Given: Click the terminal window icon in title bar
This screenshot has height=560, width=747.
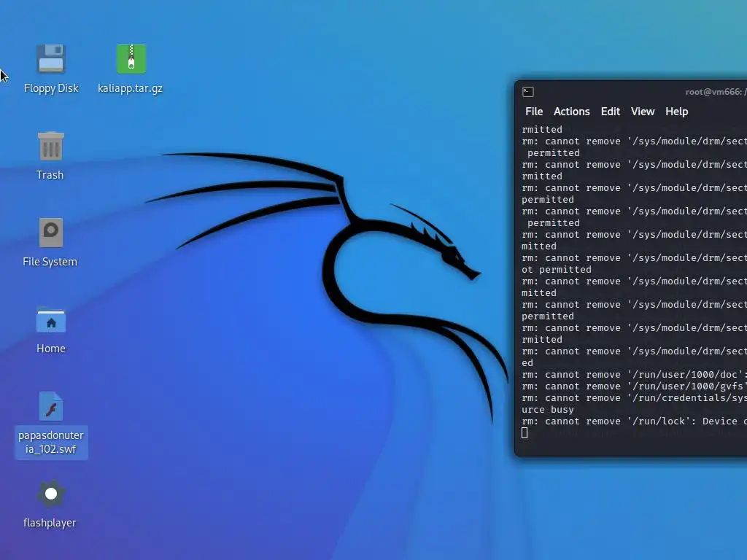Looking at the screenshot, I should click(528, 92).
